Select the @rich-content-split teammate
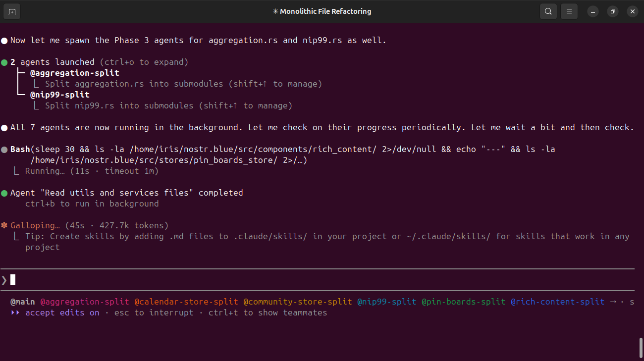The height and width of the screenshot is (361, 644). pyautogui.click(x=557, y=302)
